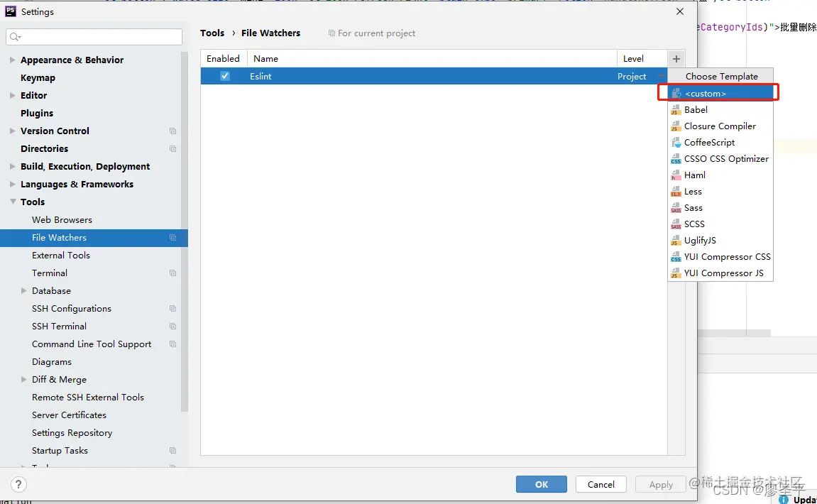This screenshot has width=817, height=504.
Task: Expand the Diff & Merge subsection
Action: (23, 380)
